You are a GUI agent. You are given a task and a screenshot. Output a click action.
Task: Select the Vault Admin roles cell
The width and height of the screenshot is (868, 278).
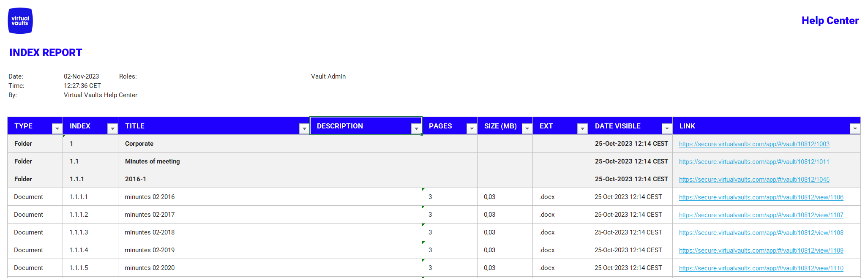coord(328,76)
